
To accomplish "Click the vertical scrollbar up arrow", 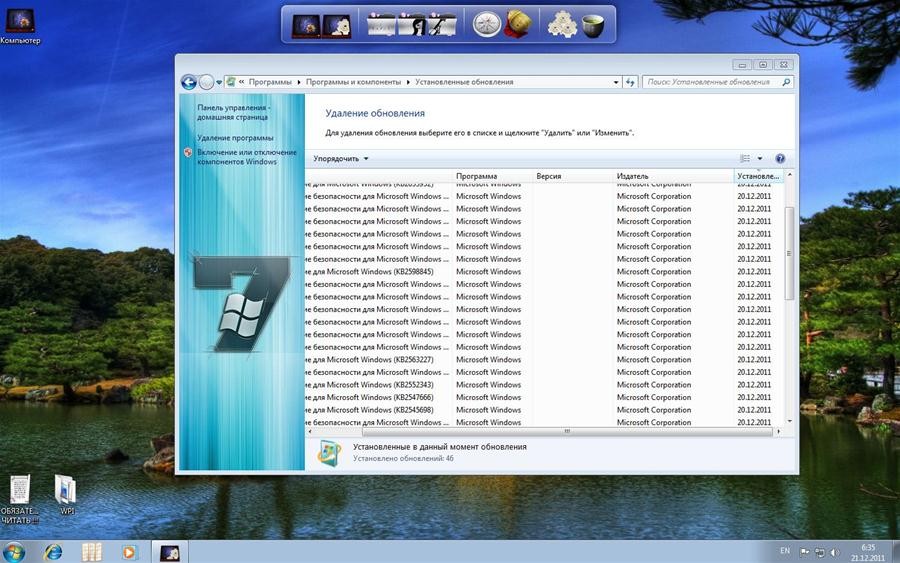I will click(x=790, y=174).
